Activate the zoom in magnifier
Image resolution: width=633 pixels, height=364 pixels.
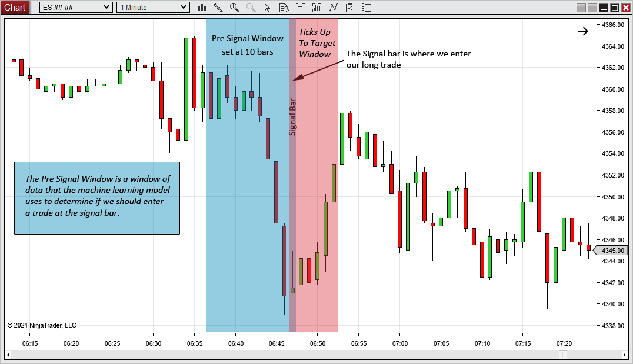pos(235,8)
